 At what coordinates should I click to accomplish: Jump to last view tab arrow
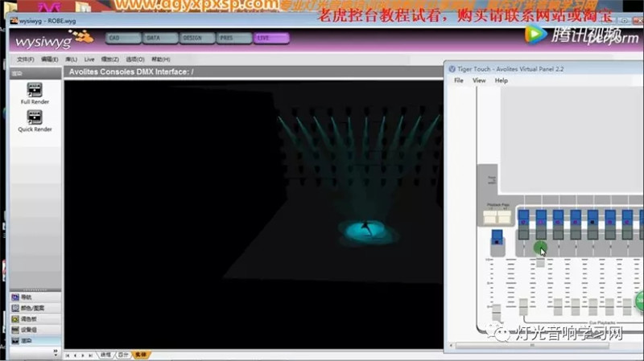point(90,355)
